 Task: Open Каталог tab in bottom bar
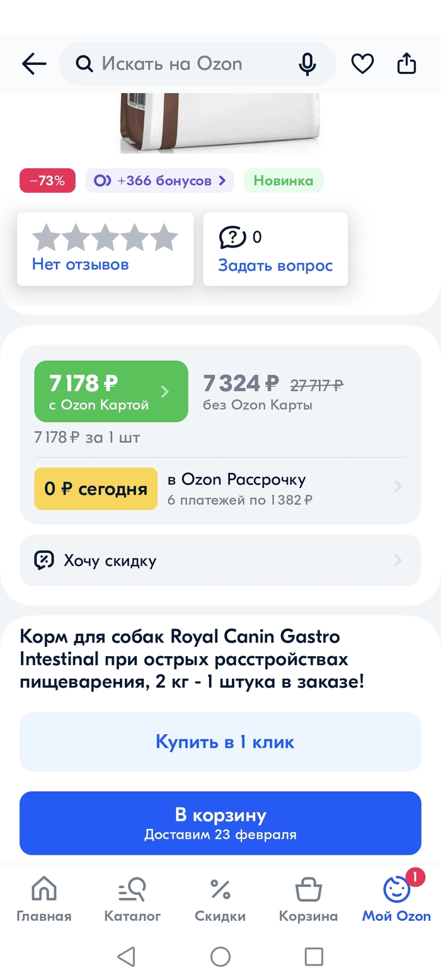[132, 899]
